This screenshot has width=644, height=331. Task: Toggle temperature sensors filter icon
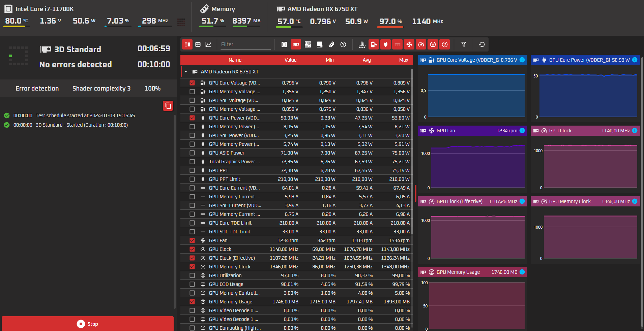tap(362, 44)
